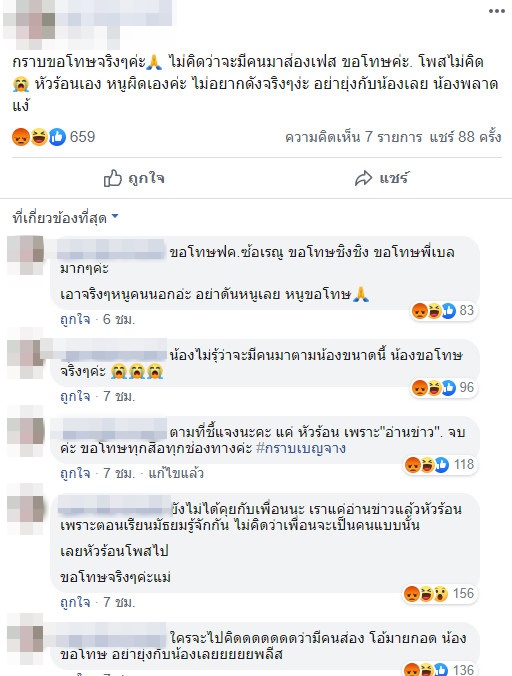View reactions on the comment with 136

(x=440, y=670)
